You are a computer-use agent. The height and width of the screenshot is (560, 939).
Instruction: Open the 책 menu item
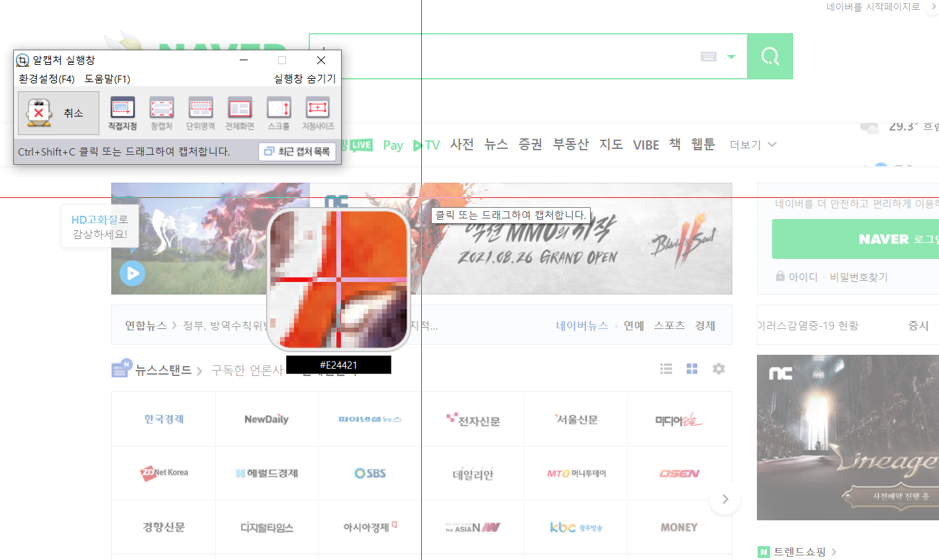coord(675,144)
